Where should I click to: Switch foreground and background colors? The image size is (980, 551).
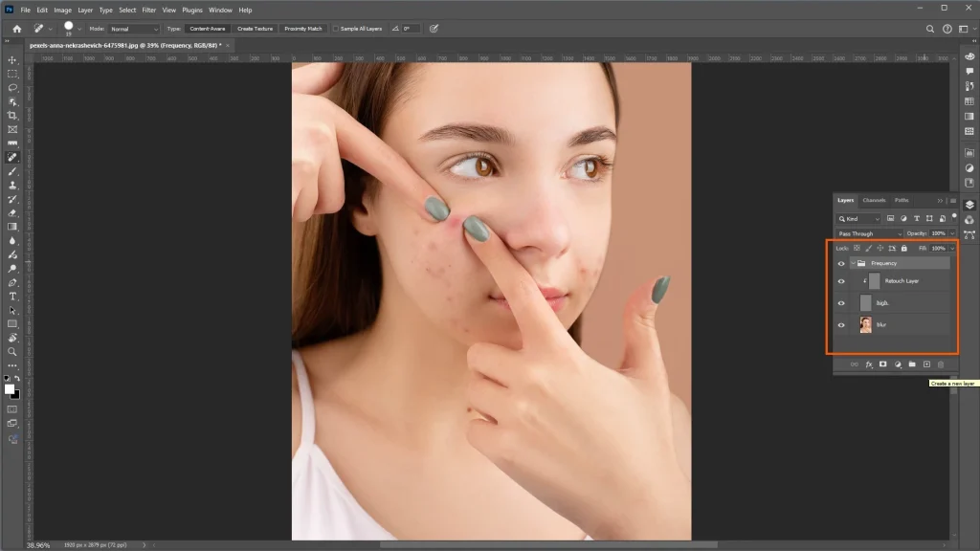pos(17,379)
